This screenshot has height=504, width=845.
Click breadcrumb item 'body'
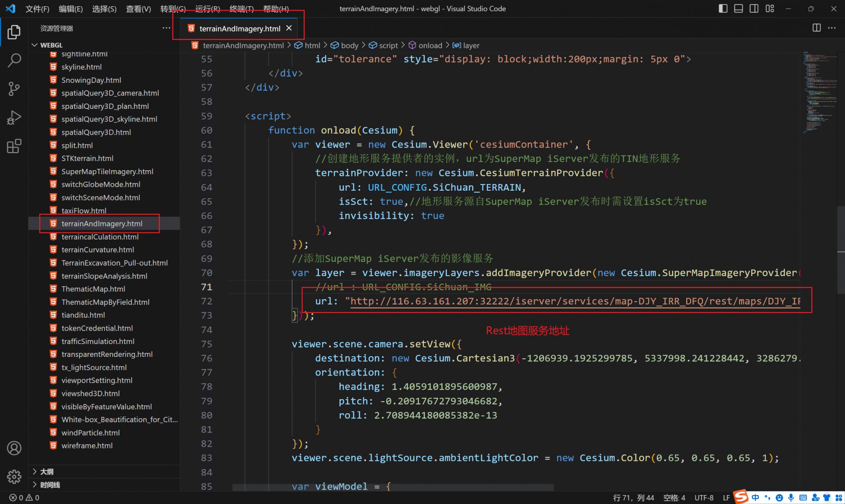click(344, 45)
